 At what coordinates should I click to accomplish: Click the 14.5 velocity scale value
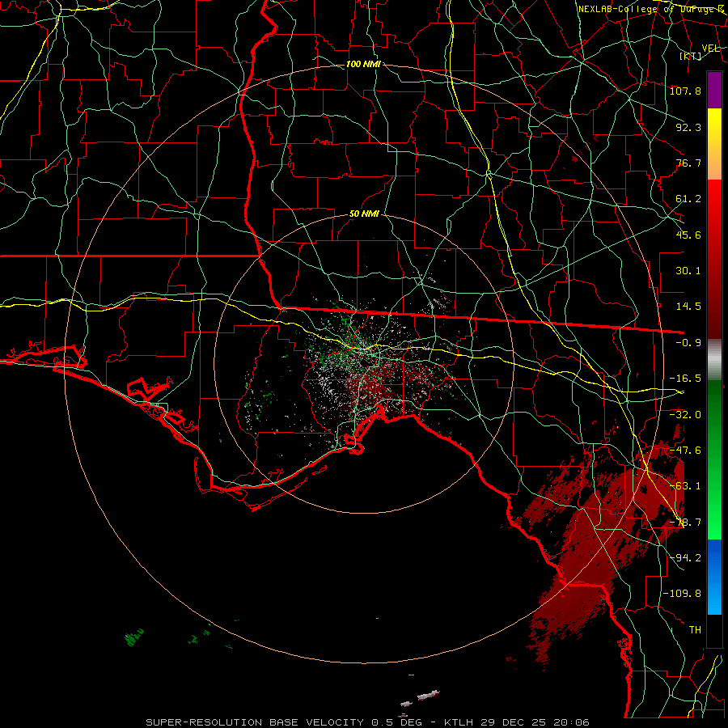(688, 307)
